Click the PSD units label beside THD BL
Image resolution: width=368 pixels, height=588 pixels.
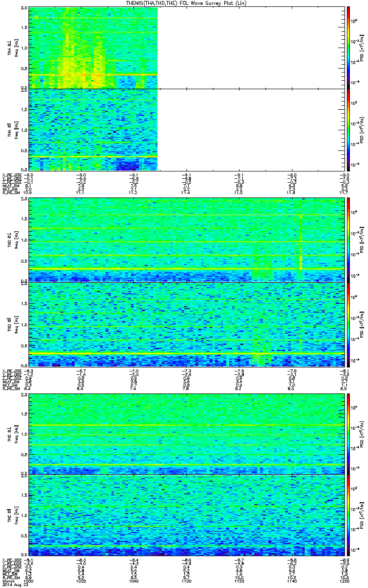361,240
